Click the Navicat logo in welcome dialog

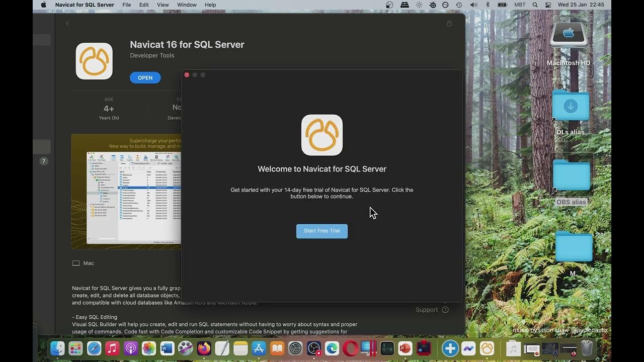coord(322,135)
